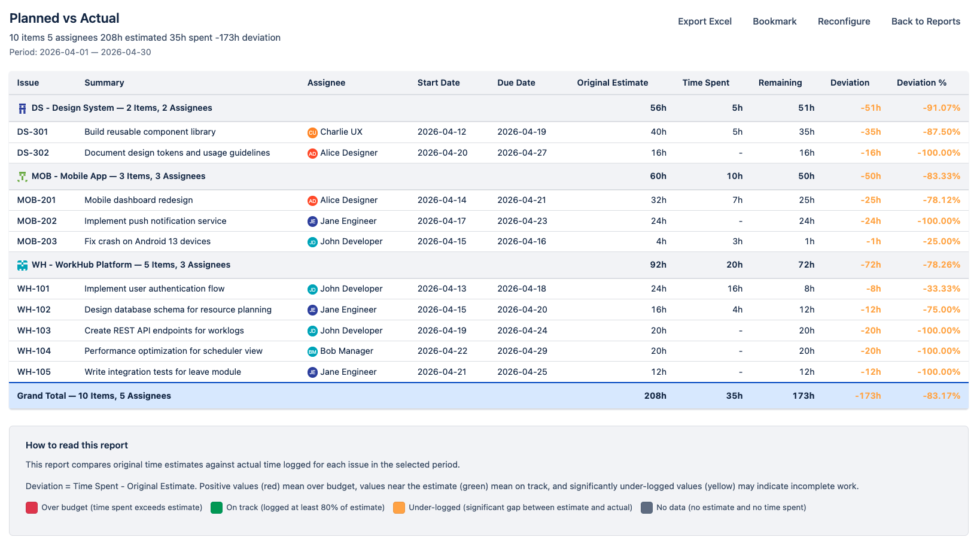Click the red Over budget legend swatch
980x552 pixels.
(32, 508)
